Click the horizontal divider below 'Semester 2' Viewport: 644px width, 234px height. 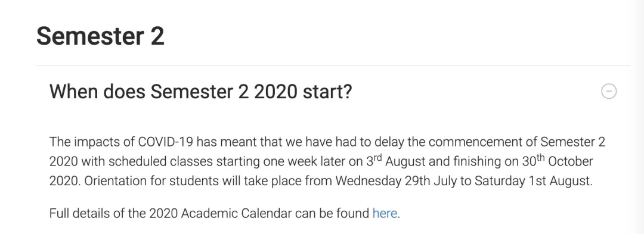(x=333, y=65)
